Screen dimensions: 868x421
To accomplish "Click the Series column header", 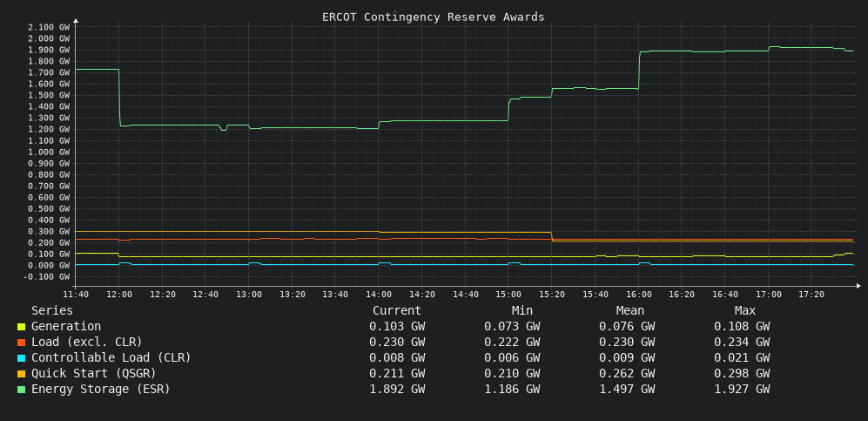I will [x=52, y=310].
